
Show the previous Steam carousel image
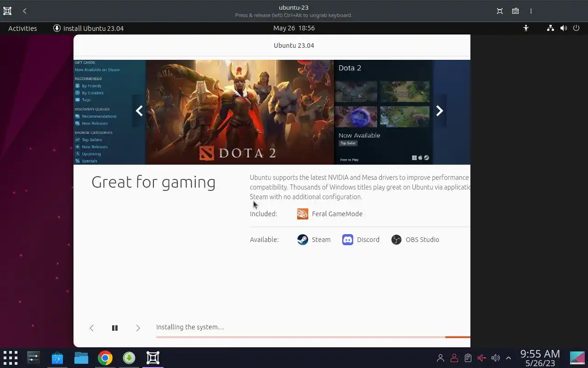point(139,111)
